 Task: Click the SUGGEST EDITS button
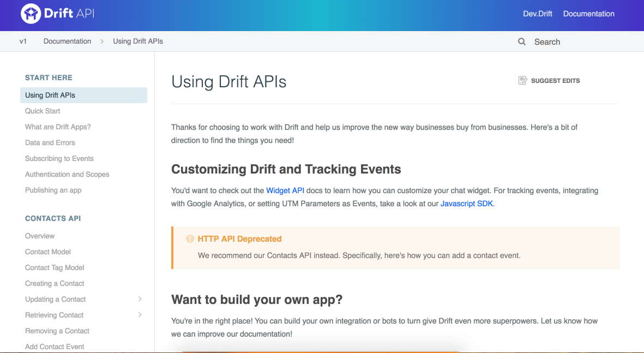coord(549,81)
